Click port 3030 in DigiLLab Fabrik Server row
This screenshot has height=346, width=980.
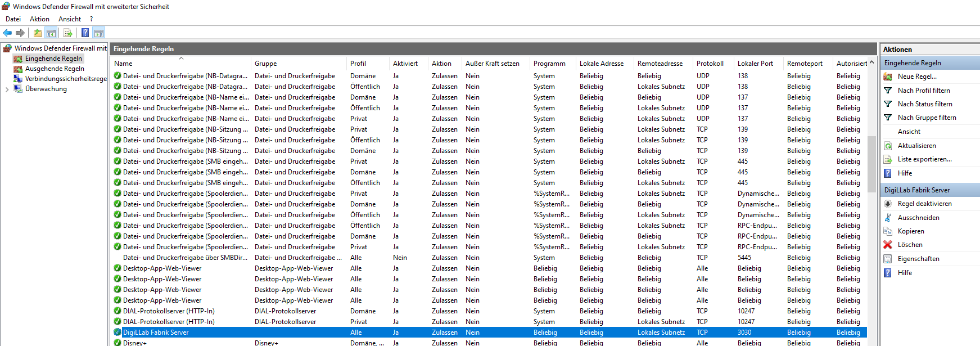coord(744,332)
